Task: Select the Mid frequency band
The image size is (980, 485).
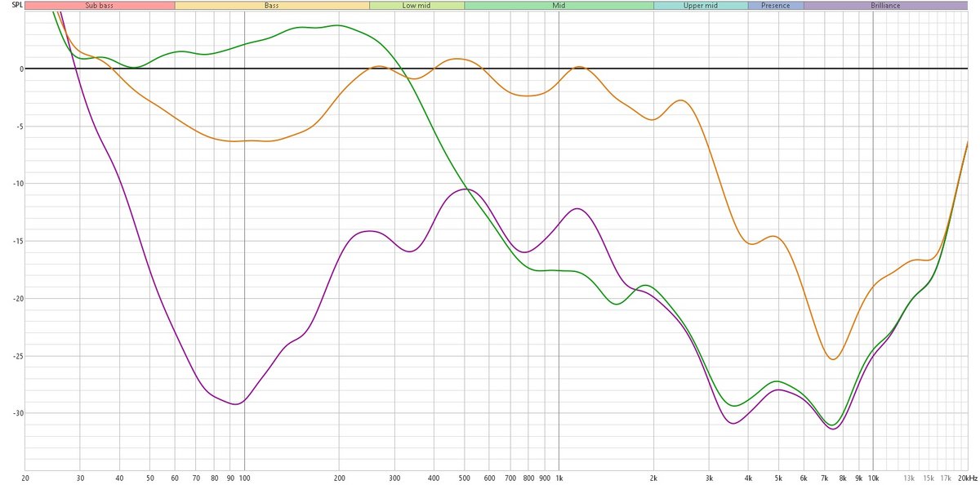Action: (559, 5)
